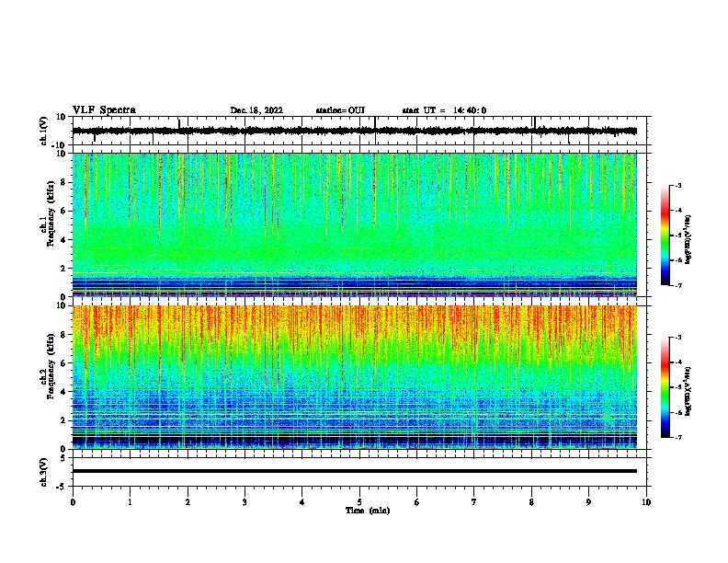Click time axis tick label "10"
This screenshot has height=563, width=728.
tap(646, 502)
